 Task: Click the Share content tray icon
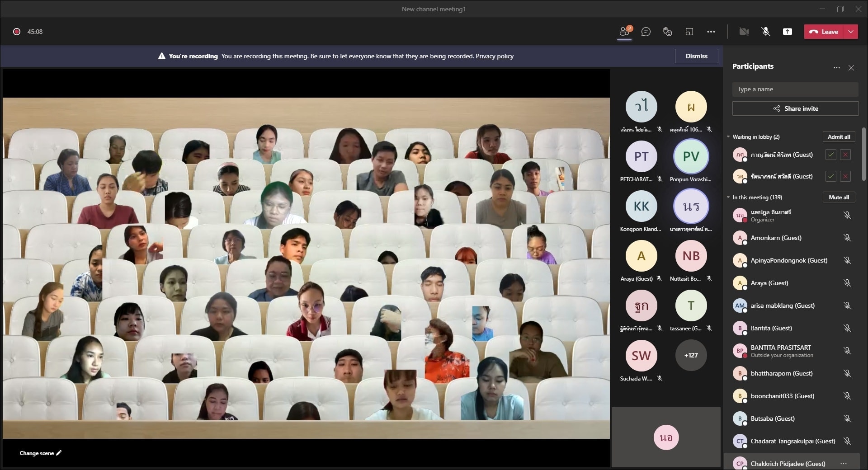point(787,32)
